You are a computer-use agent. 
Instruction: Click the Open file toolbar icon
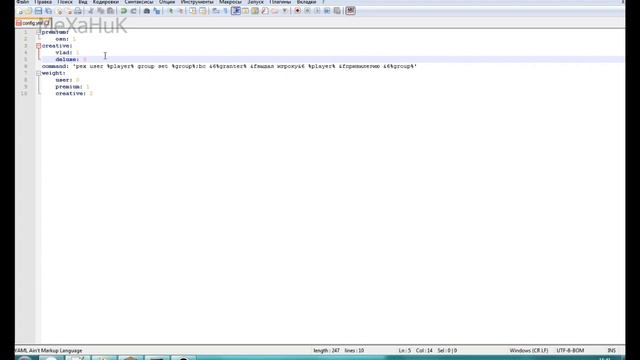[x=29, y=11]
